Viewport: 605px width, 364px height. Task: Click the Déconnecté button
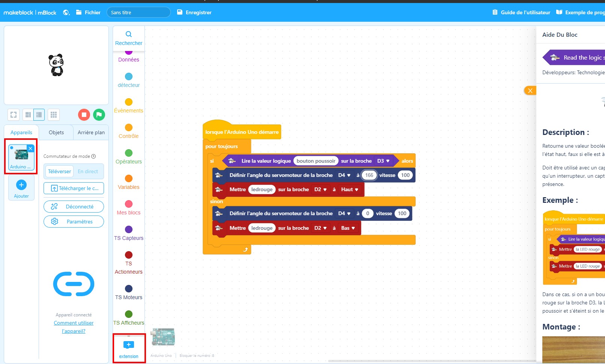click(x=74, y=207)
